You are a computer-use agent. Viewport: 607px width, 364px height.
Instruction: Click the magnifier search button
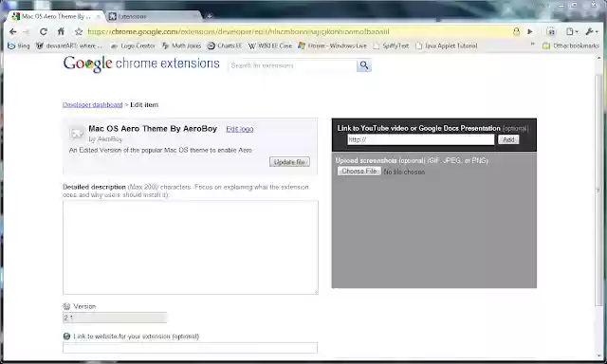tap(364, 65)
